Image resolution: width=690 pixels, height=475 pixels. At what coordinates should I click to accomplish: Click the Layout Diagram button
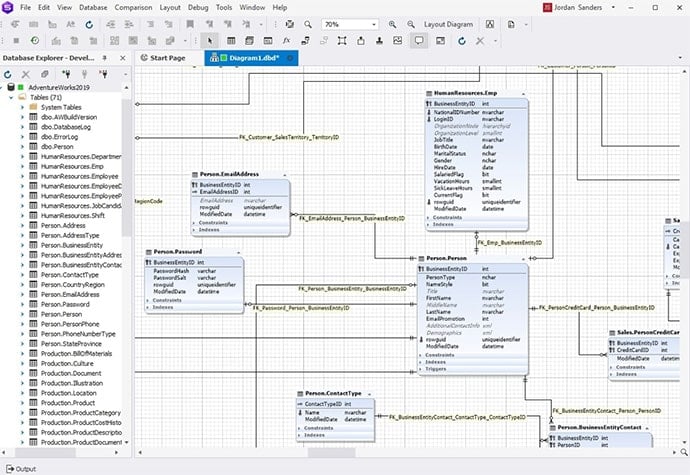coord(448,24)
